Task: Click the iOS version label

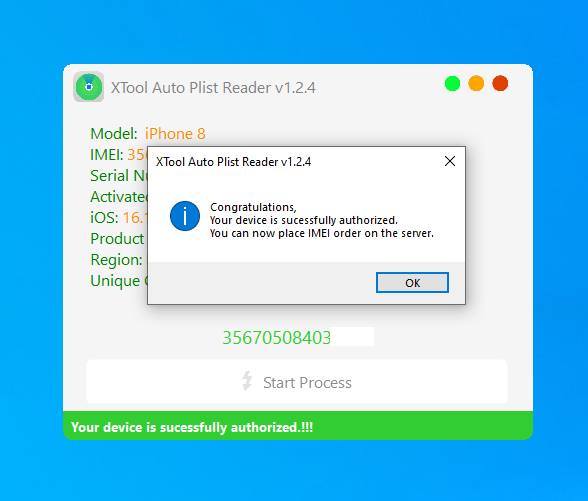Action: point(104,218)
